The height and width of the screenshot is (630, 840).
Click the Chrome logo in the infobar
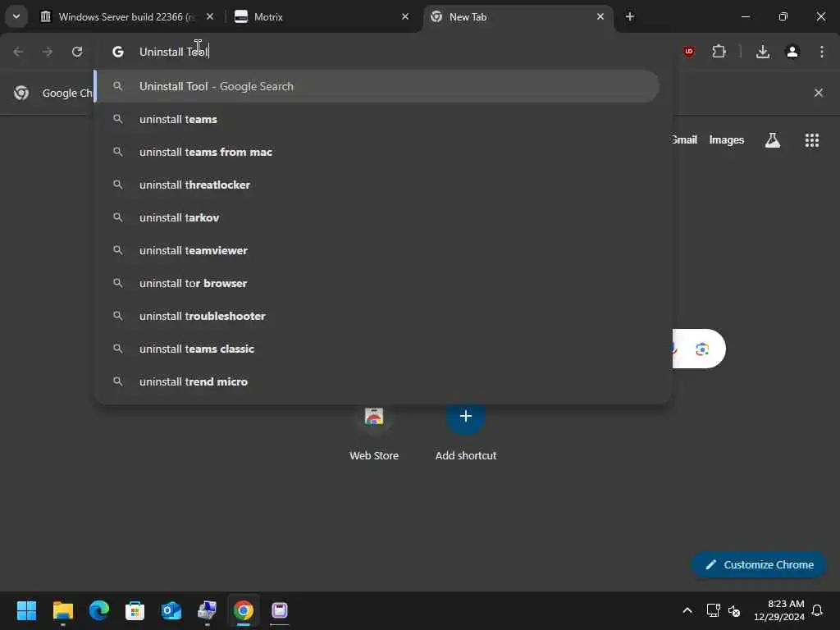[21, 93]
